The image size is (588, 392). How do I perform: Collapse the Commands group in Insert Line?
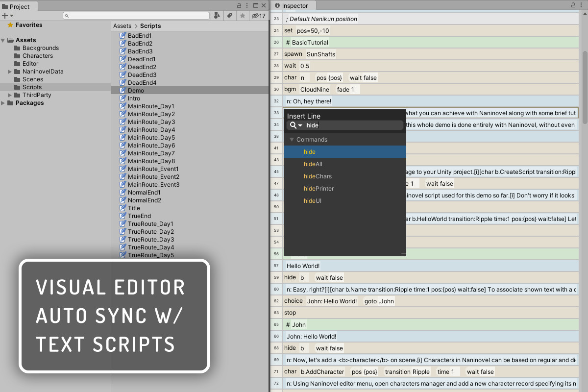click(x=292, y=140)
